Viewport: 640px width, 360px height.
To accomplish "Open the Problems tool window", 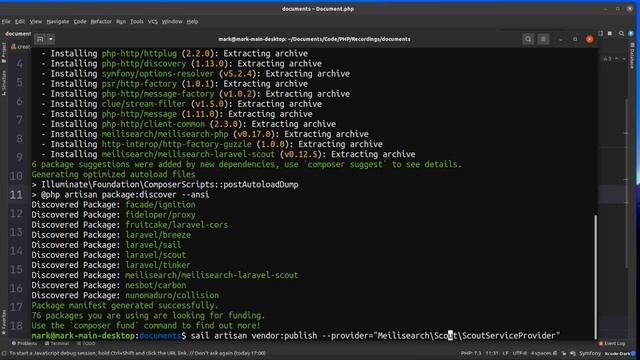I will pyautogui.click(x=24, y=344).
